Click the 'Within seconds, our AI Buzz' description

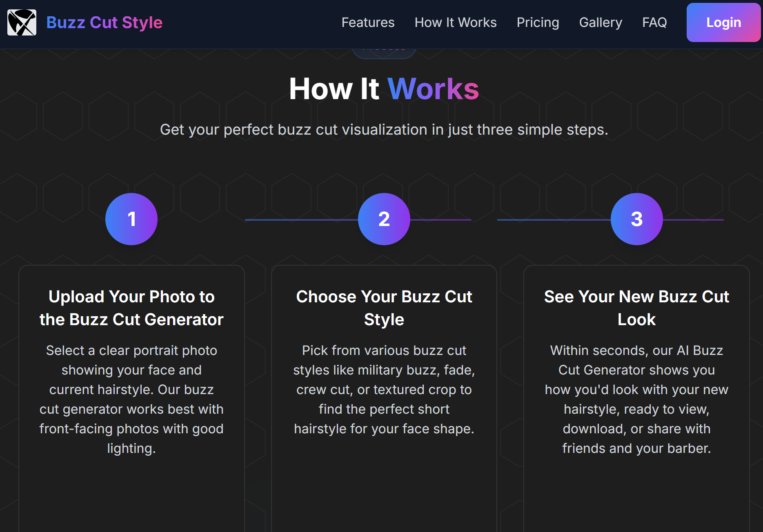point(637,399)
